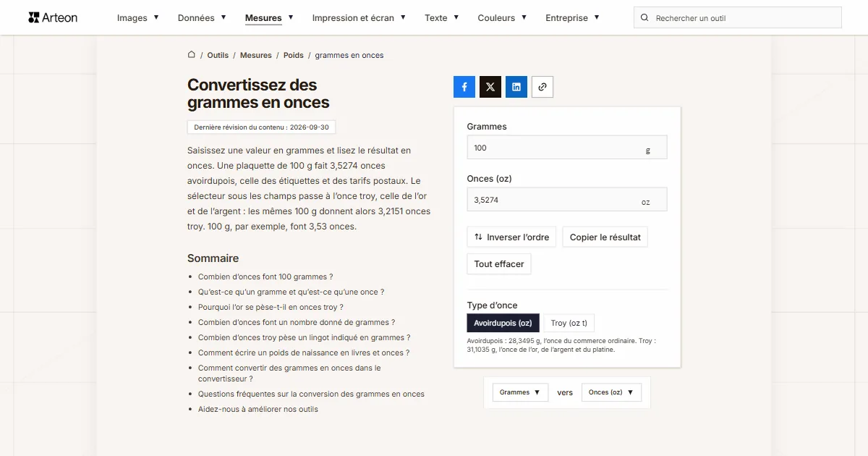The image size is (868, 456).
Task: Jump to 'Qu'est-ce qu'un gramme' section
Action: [291, 292]
